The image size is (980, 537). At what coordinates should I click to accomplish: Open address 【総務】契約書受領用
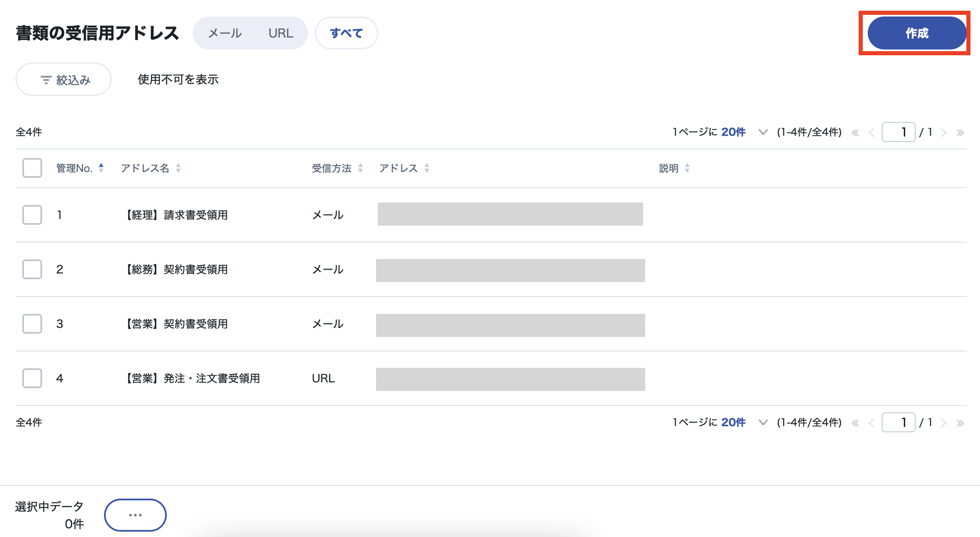[x=176, y=269]
